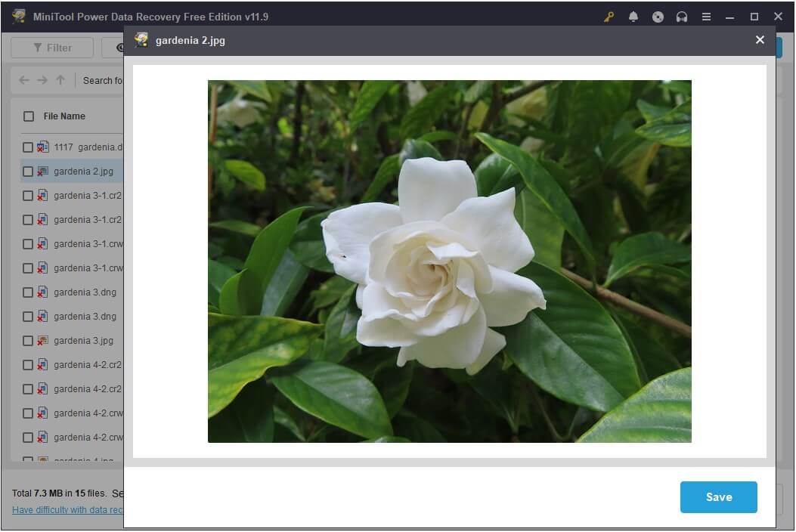Screen dimensions: 796x532
Task: Open the headphones support icon
Action: click(x=682, y=17)
